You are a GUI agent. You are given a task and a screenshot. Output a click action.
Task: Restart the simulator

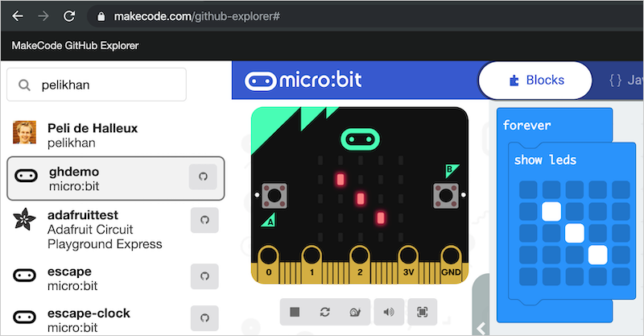tap(325, 312)
